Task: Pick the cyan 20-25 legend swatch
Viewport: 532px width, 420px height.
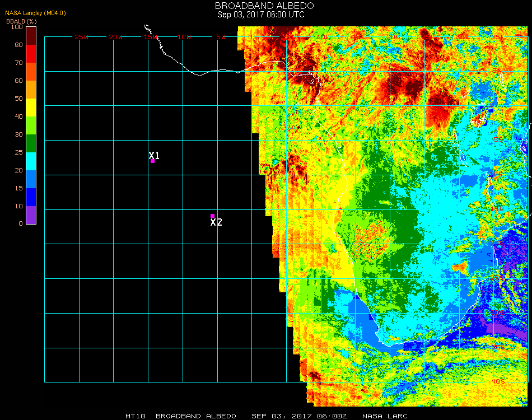Action: point(31,161)
